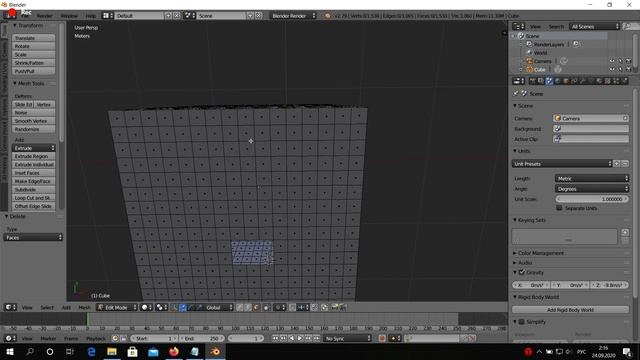Open the Mesh menu in 3D view header
Screen dimensions: 640x360
[x=84, y=307]
